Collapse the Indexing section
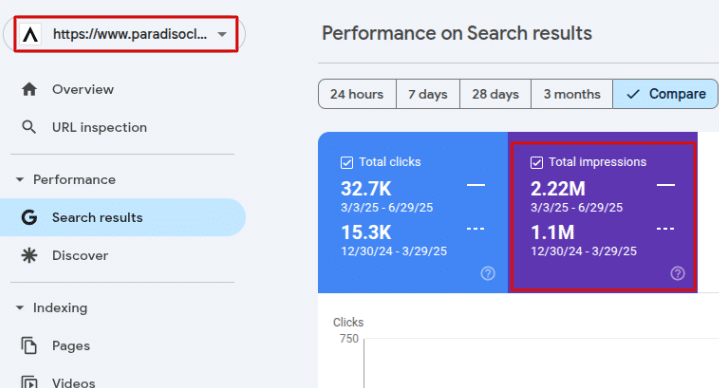 point(20,308)
